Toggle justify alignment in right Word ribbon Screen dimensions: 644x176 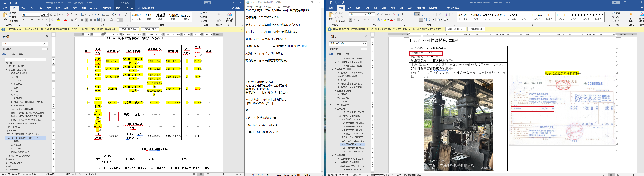coord(421,20)
